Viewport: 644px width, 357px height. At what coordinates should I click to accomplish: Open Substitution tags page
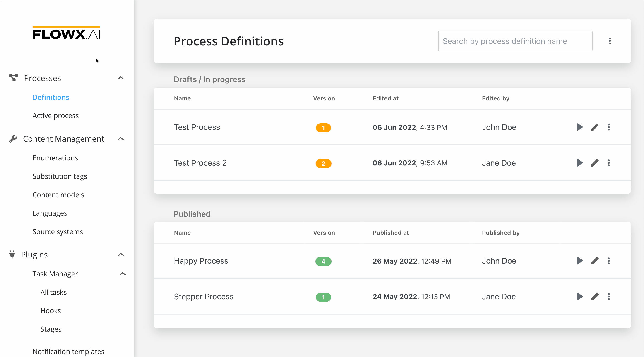tap(60, 176)
